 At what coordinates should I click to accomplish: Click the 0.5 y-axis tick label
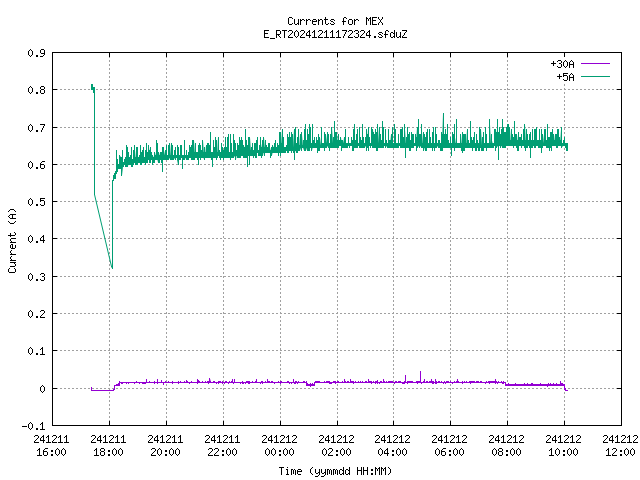(x=36, y=202)
